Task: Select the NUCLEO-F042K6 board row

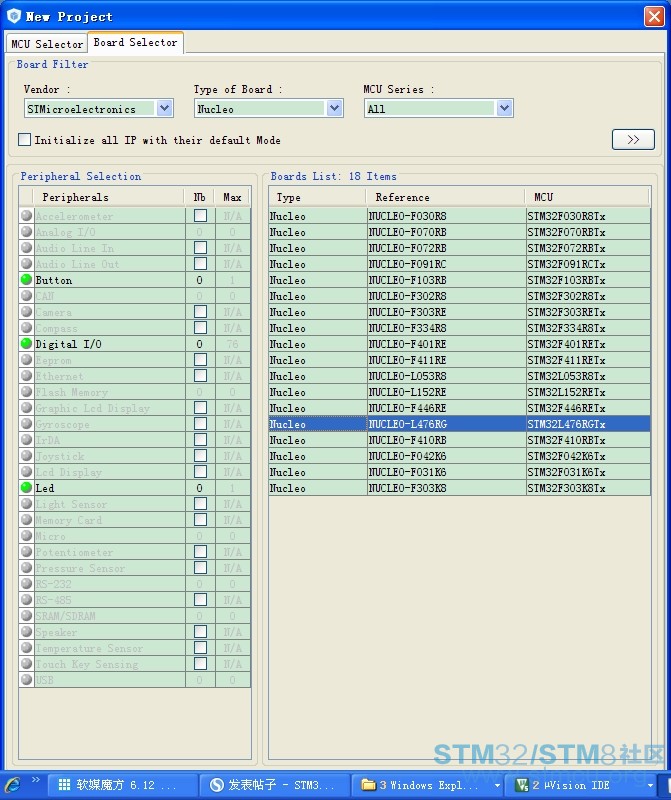Action: [460, 456]
